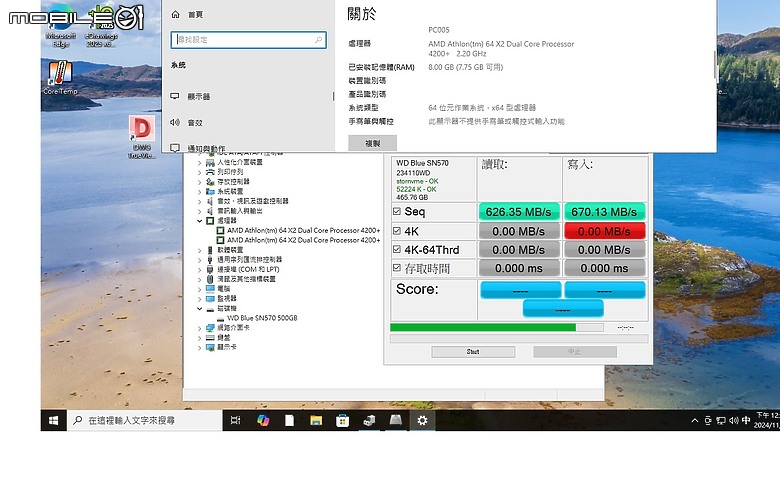Click the taskbar clock and date
The height and width of the screenshot is (487, 780).
point(767,421)
